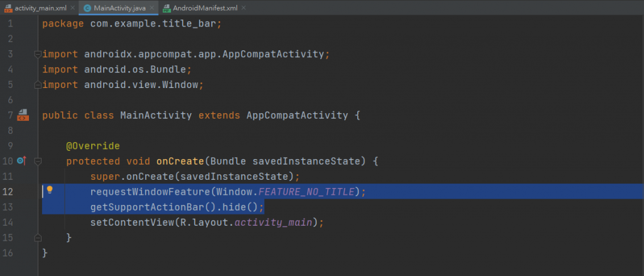This screenshot has width=644, height=276.
Task: Click the Java class icon on MainActivity.java tab
Action: pos(87,8)
